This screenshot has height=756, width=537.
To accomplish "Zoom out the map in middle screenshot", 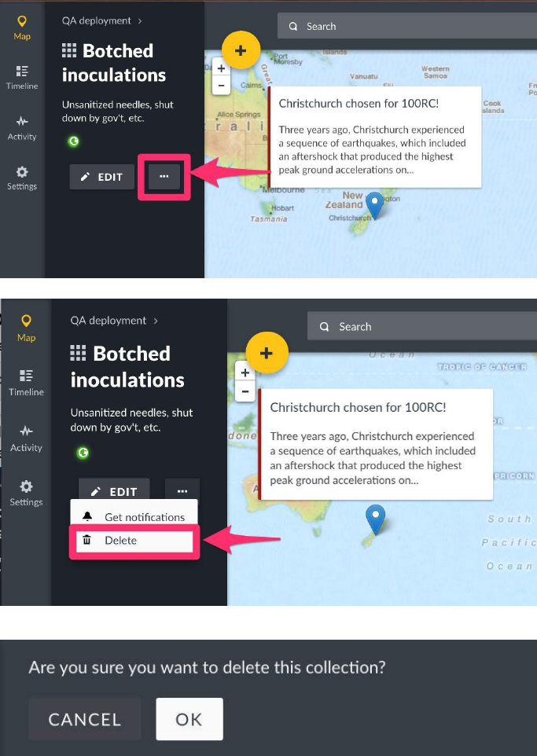I will pos(245,391).
